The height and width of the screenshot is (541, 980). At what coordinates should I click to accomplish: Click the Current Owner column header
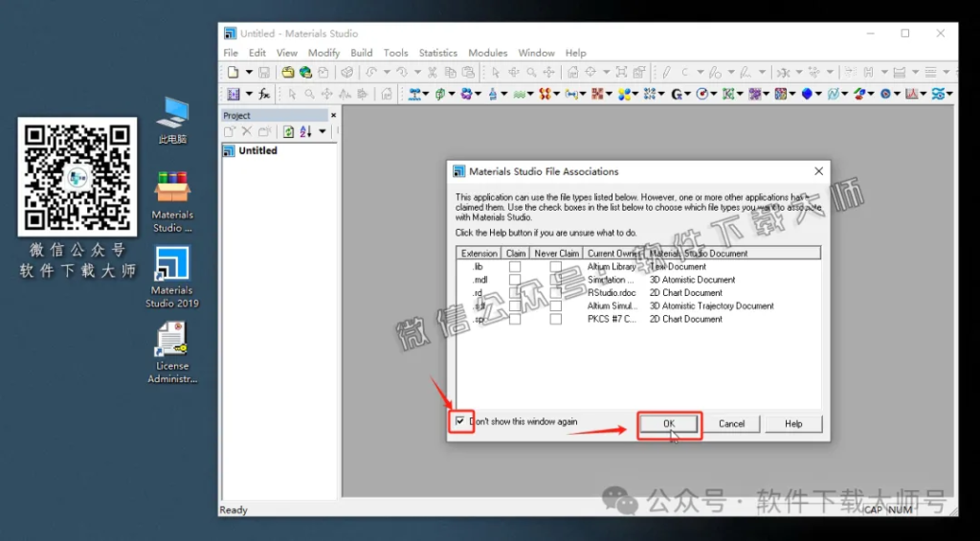coord(613,254)
